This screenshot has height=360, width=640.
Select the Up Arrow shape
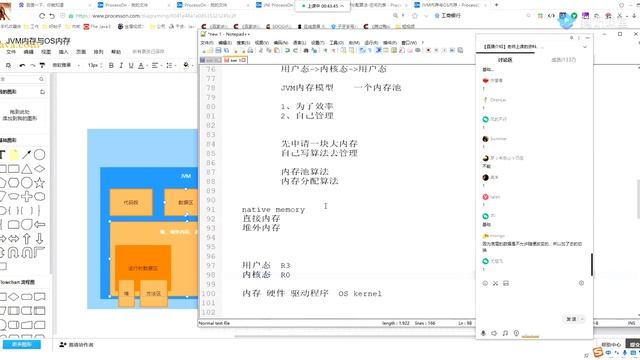tap(27, 238)
